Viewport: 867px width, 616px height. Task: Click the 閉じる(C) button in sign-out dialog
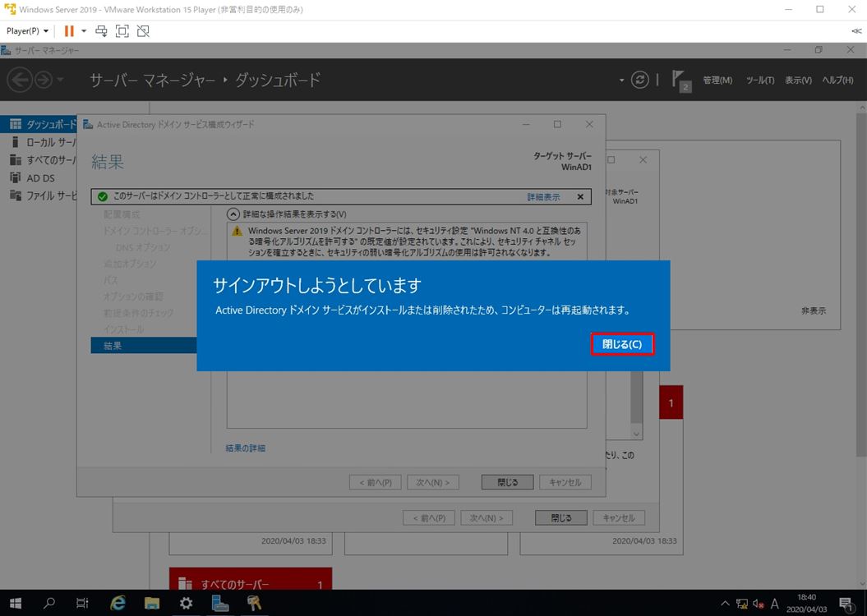(622, 344)
